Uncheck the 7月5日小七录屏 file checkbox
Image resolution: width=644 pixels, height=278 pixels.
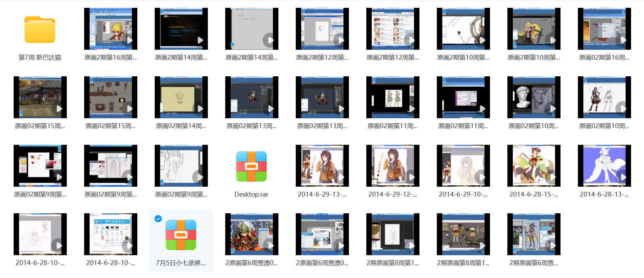pyautogui.click(x=158, y=219)
